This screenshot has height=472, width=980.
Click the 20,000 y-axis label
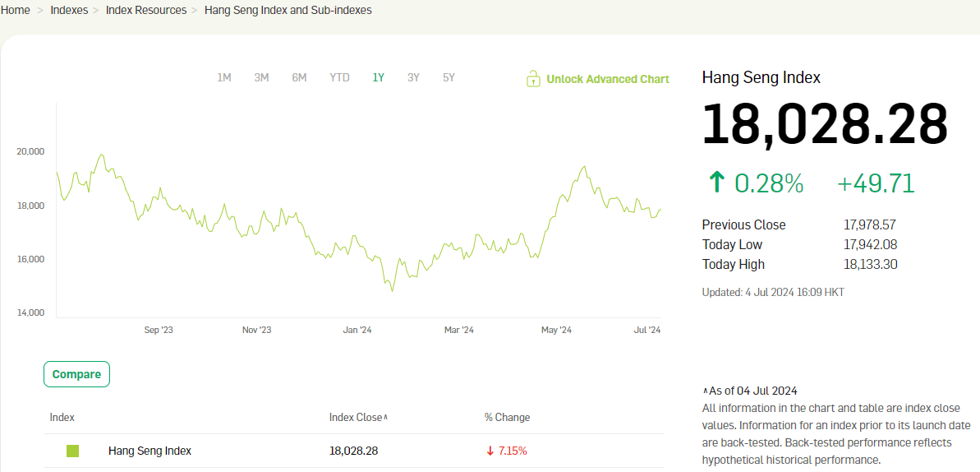[30, 151]
